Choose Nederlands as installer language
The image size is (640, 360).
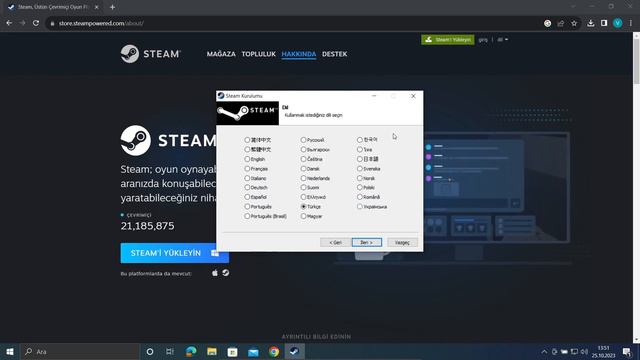coord(303,178)
